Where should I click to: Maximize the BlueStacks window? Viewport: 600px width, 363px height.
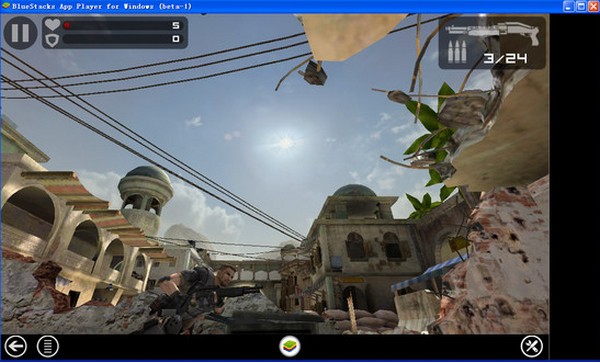tap(581, 6)
